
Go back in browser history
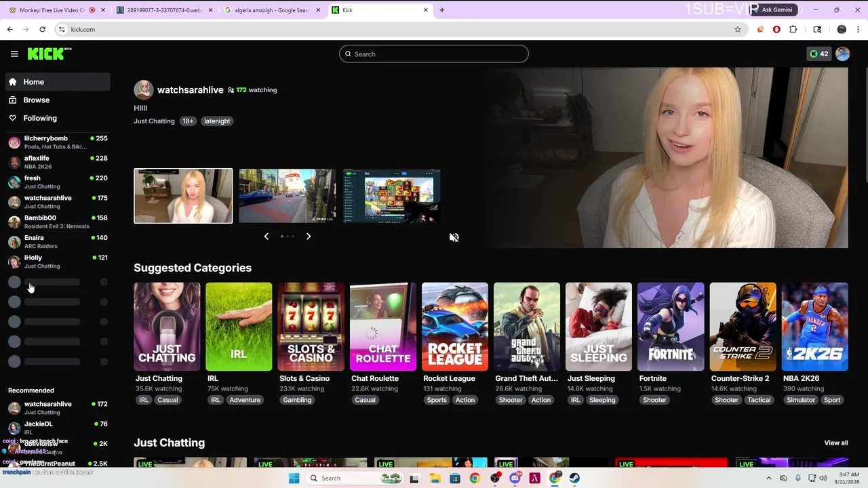coord(10,29)
